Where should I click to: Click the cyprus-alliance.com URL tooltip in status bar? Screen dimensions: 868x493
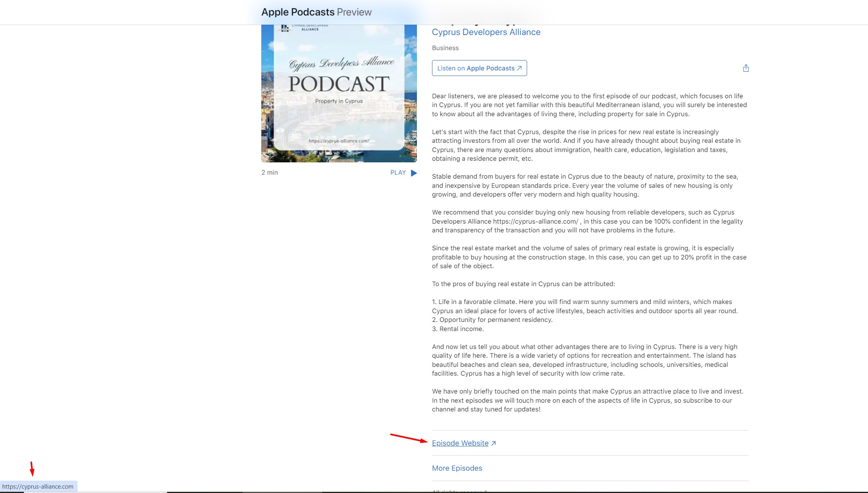pyautogui.click(x=38, y=486)
